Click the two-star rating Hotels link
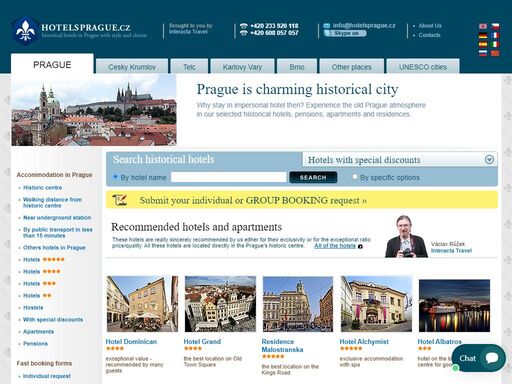Image resolution: width=512 pixels, height=384 pixels. tap(37, 296)
